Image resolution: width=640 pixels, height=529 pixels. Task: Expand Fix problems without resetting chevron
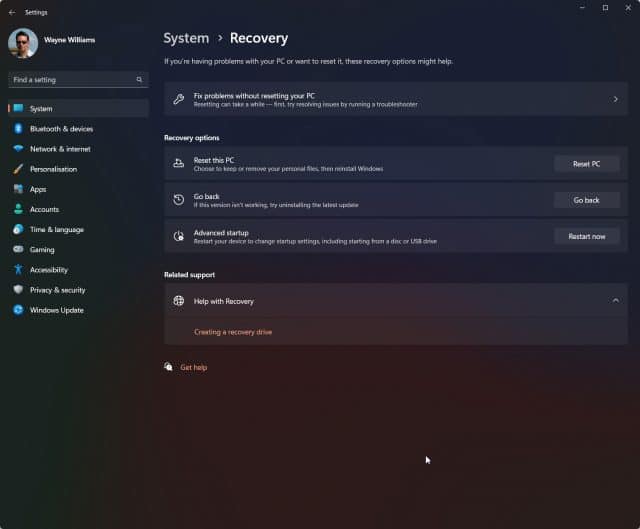tap(616, 99)
